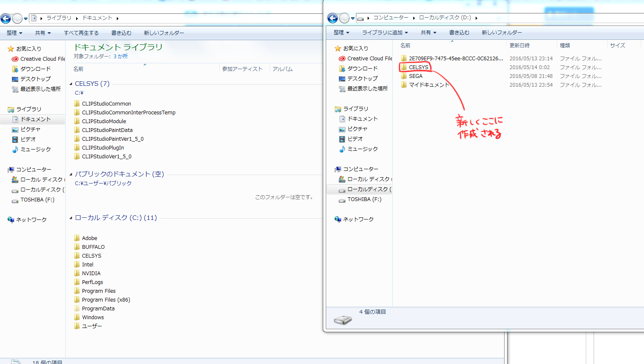Select SEGA folder icon in D drive
Screen dimensions: 644x364
pos(404,76)
